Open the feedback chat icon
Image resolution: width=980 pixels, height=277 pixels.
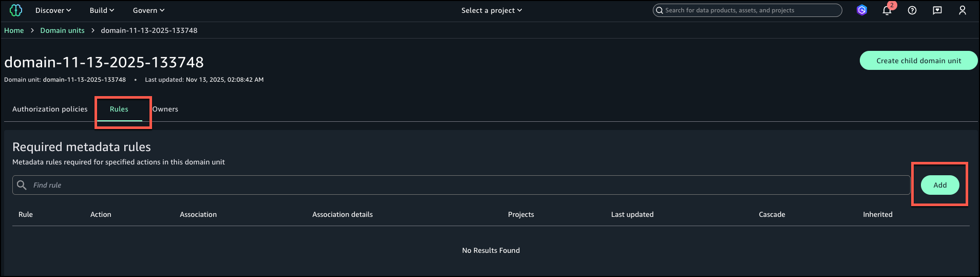coord(937,10)
